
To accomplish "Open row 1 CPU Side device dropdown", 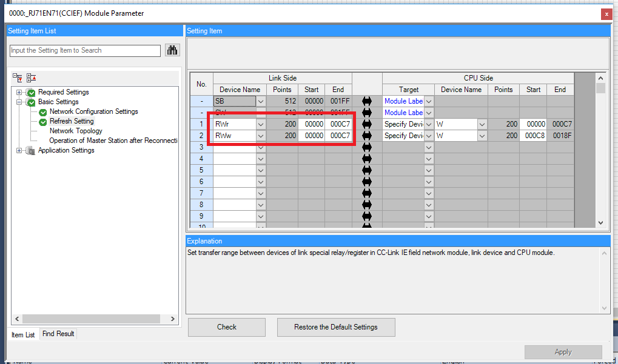I will 482,124.
